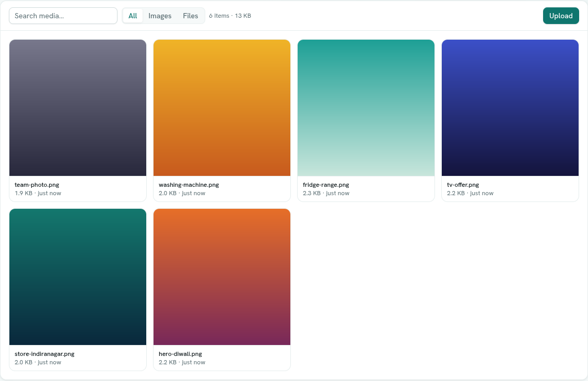Viewport: 588px width, 381px height.
Task: Click the store-indiranagar.png file name
Action: [x=44, y=354]
